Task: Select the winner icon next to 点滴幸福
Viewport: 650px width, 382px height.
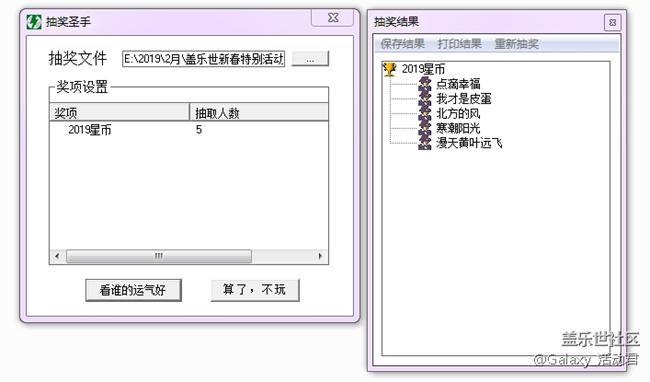Action: tap(424, 84)
